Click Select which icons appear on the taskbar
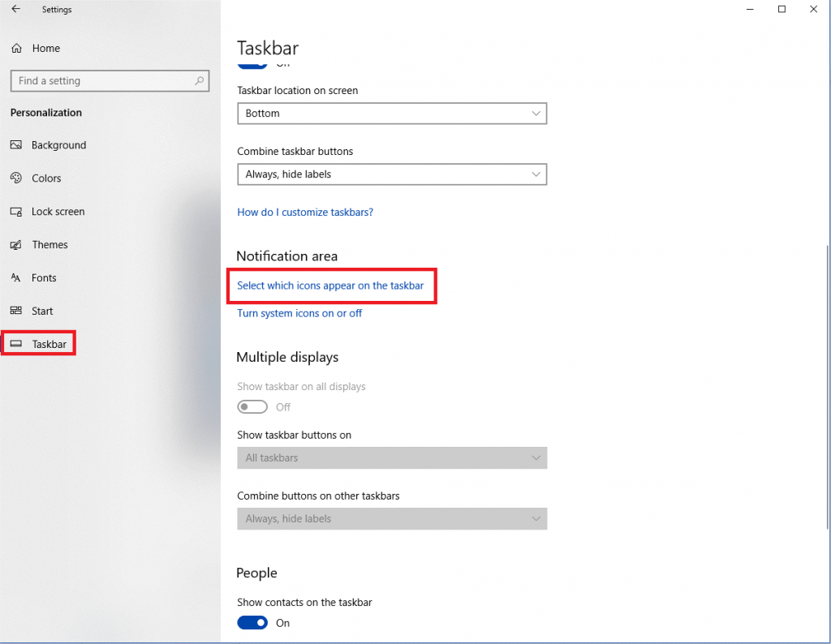 pyautogui.click(x=330, y=286)
